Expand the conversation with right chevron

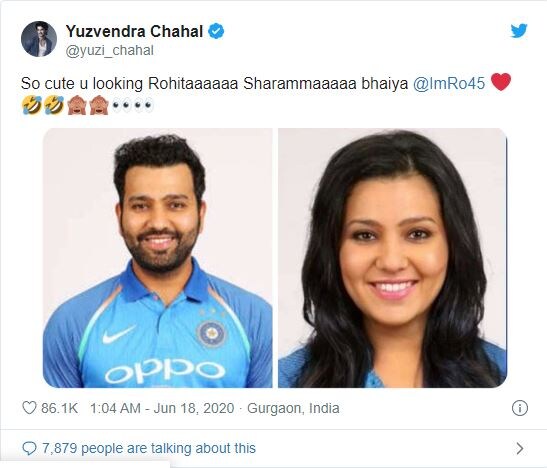[x=520, y=448]
